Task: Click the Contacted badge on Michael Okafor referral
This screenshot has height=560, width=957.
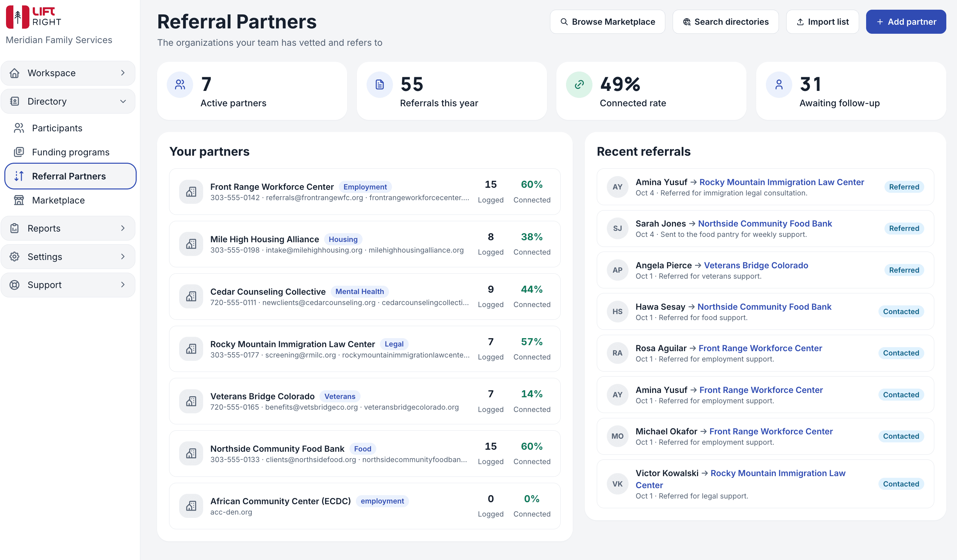Action: (x=901, y=436)
